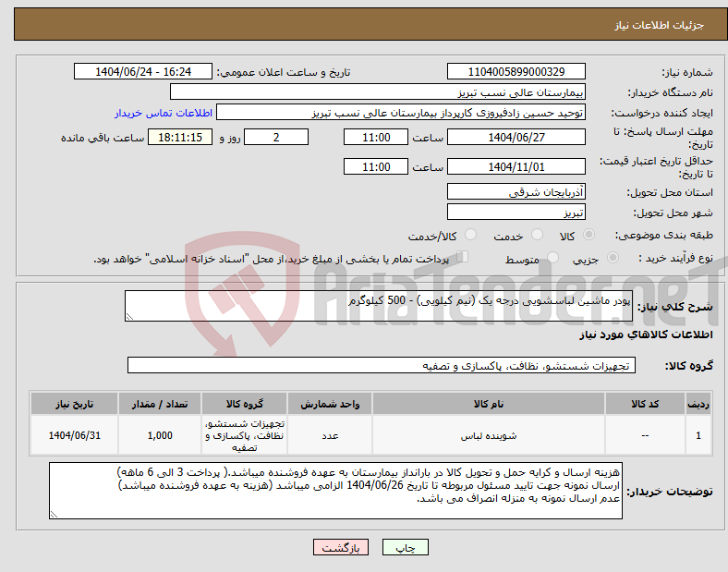Open the اطلاعات تماس خریدار link
The width and height of the screenshot is (728, 572).
tap(164, 113)
